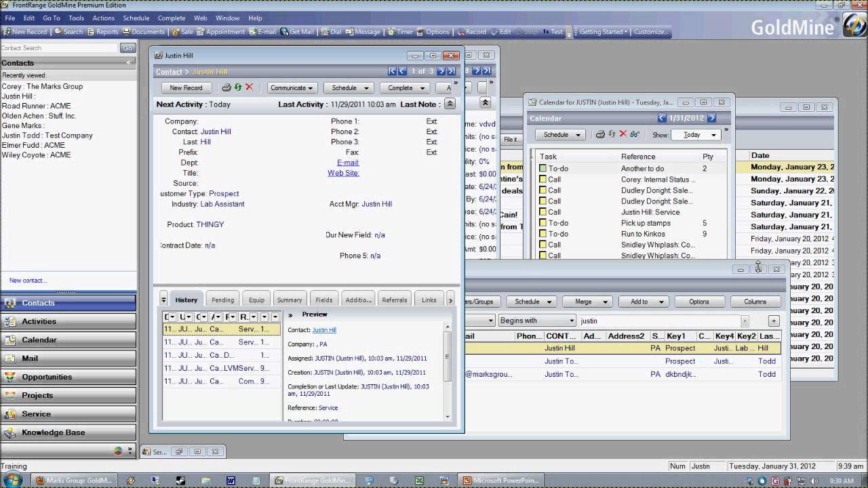
Task: Click the Preview pane vertical scrollbar
Action: [447, 371]
